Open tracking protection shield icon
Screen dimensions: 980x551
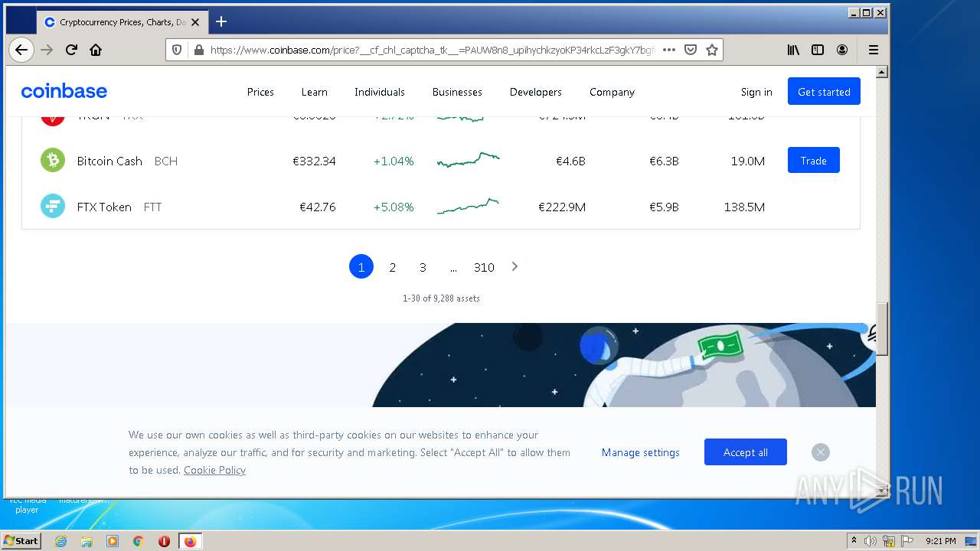(x=177, y=50)
